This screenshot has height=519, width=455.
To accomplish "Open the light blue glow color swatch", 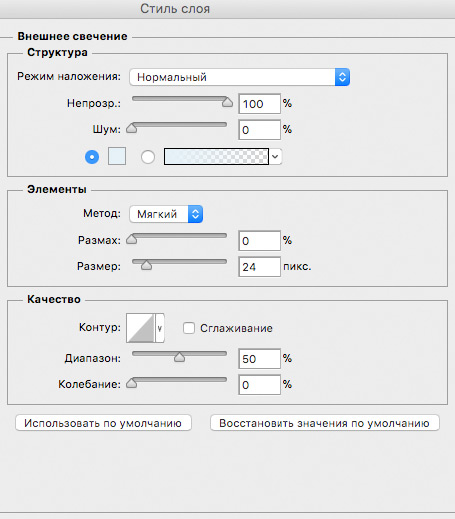I will (117, 156).
